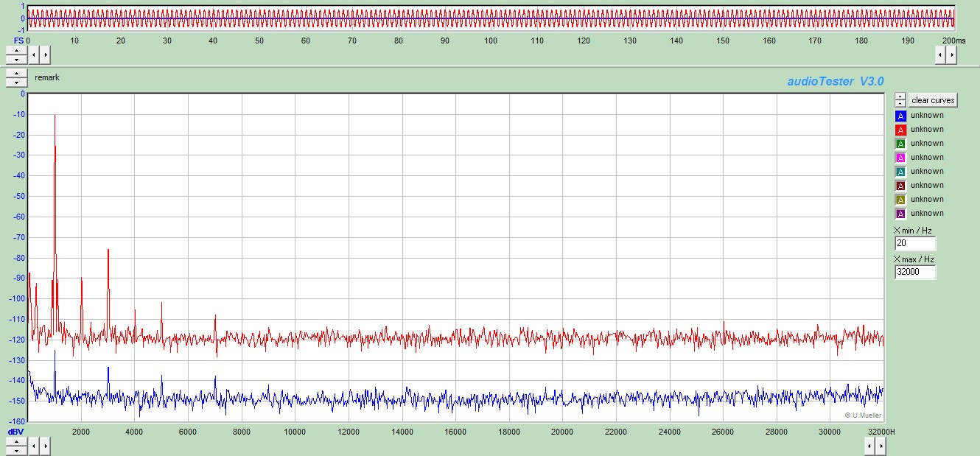
Task: Click the remark text field
Action: pyautogui.click(x=47, y=77)
